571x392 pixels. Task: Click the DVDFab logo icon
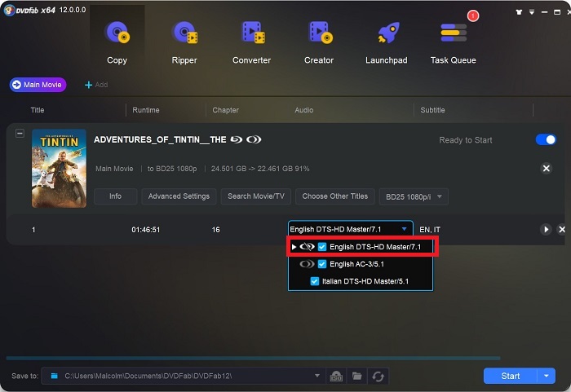[x=9, y=10]
